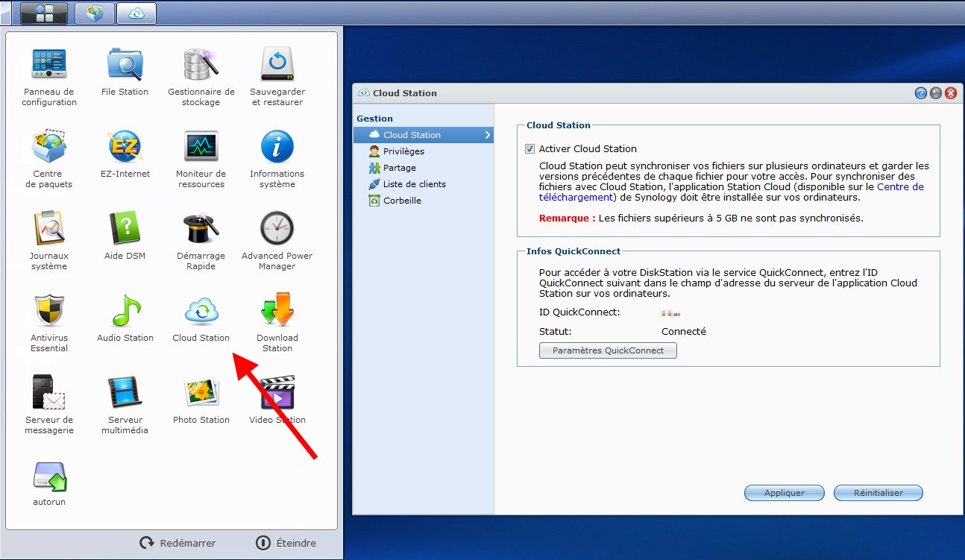Launch Antivirus Essential
Screen dimensions: 965x560
pos(49,323)
